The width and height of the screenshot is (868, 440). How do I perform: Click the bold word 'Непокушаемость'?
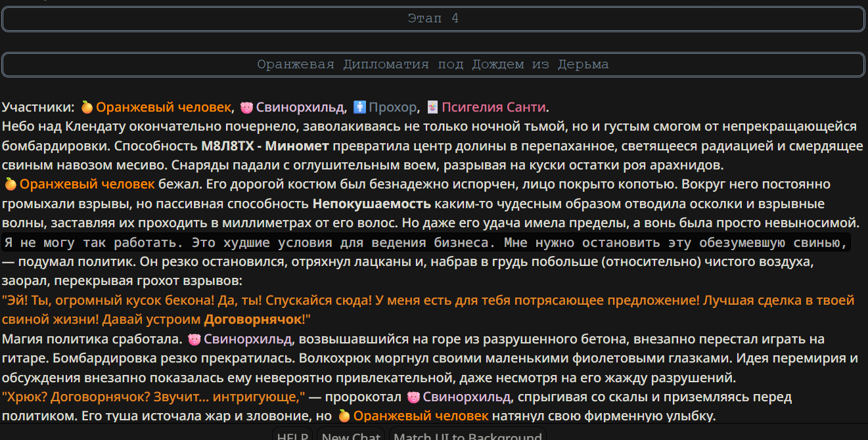372,203
